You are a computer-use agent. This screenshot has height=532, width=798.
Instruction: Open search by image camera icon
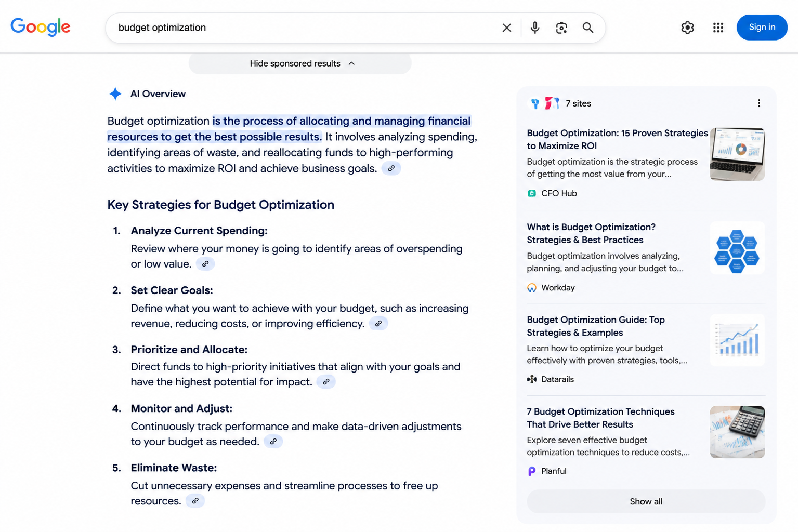click(x=561, y=28)
